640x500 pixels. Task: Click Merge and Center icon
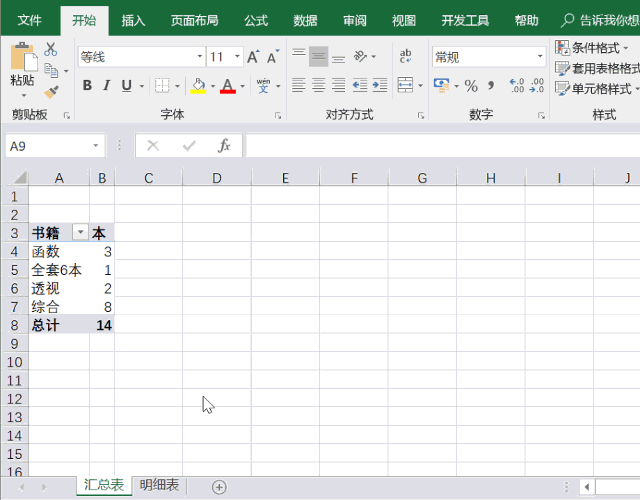tap(405, 85)
